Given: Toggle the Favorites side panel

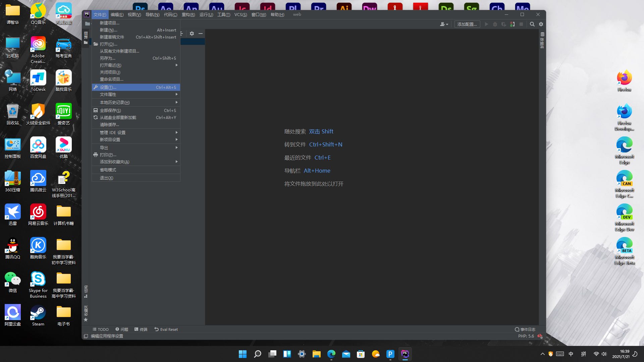Looking at the screenshot, I should tap(86, 313).
